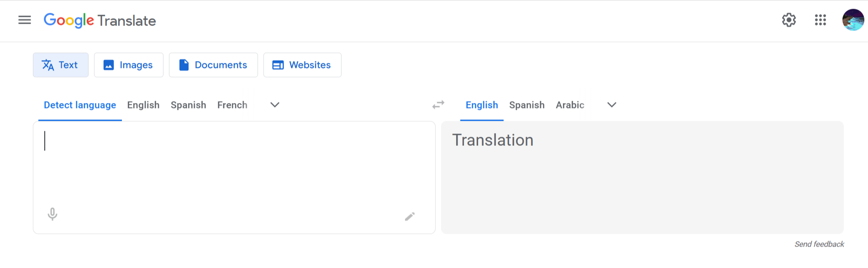The width and height of the screenshot is (868, 268).
Task: Click the Google Translate logo
Action: point(100,21)
